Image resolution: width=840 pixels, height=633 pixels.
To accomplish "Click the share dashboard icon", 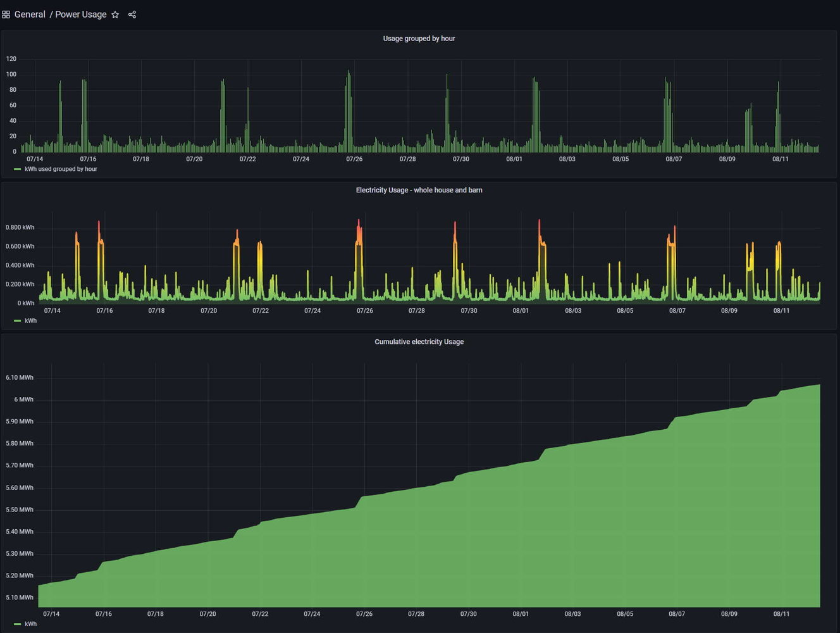I will (x=132, y=15).
